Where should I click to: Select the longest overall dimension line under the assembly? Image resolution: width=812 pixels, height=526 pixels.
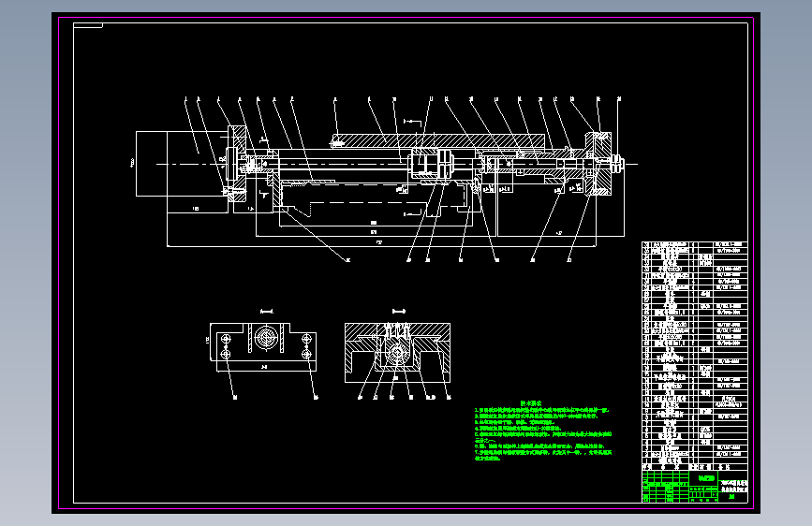tap(382, 246)
